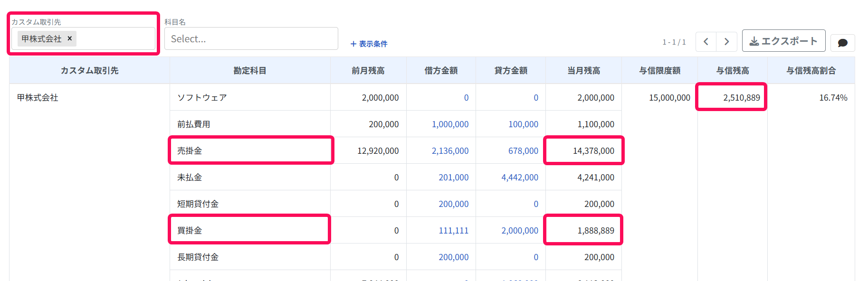Image resolution: width=868 pixels, height=281 pixels.
Task: Add display conditions via 表示条件
Action: click(x=369, y=44)
